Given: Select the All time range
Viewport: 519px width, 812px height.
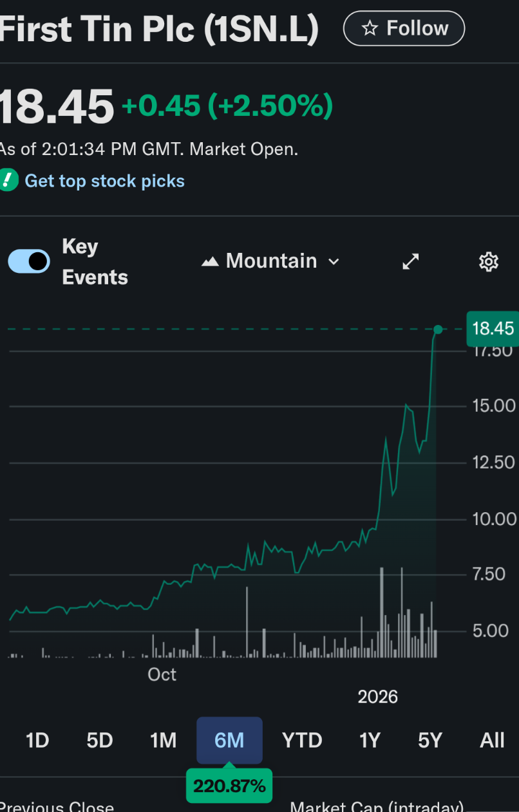Looking at the screenshot, I should (492, 741).
